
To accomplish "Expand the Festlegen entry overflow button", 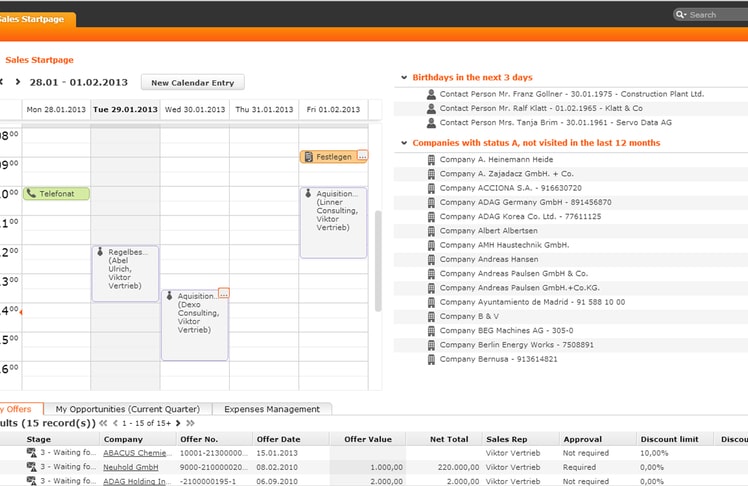I will [362, 156].
